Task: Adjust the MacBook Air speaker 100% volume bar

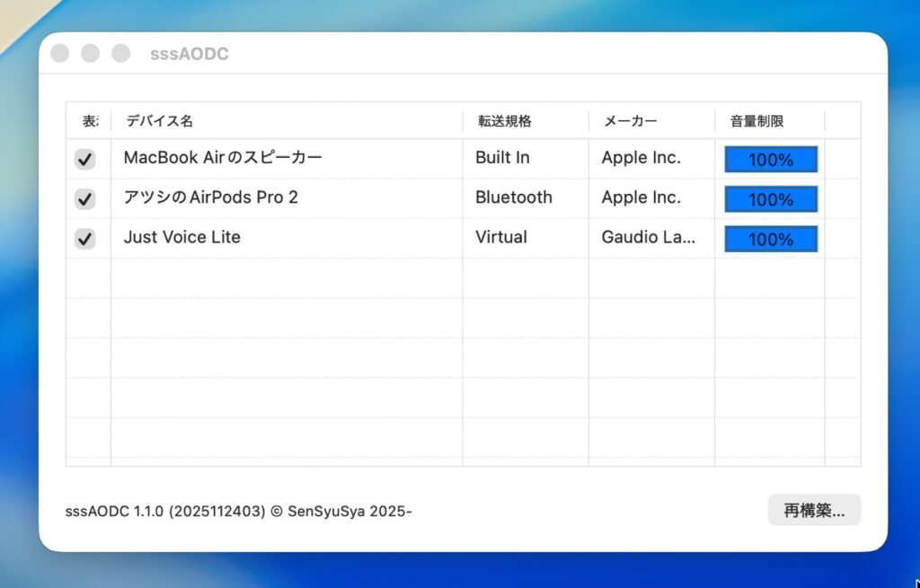Action: [x=771, y=160]
